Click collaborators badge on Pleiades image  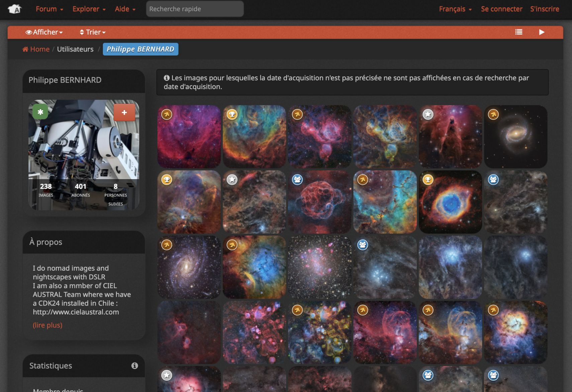click(x=362, y=245)
